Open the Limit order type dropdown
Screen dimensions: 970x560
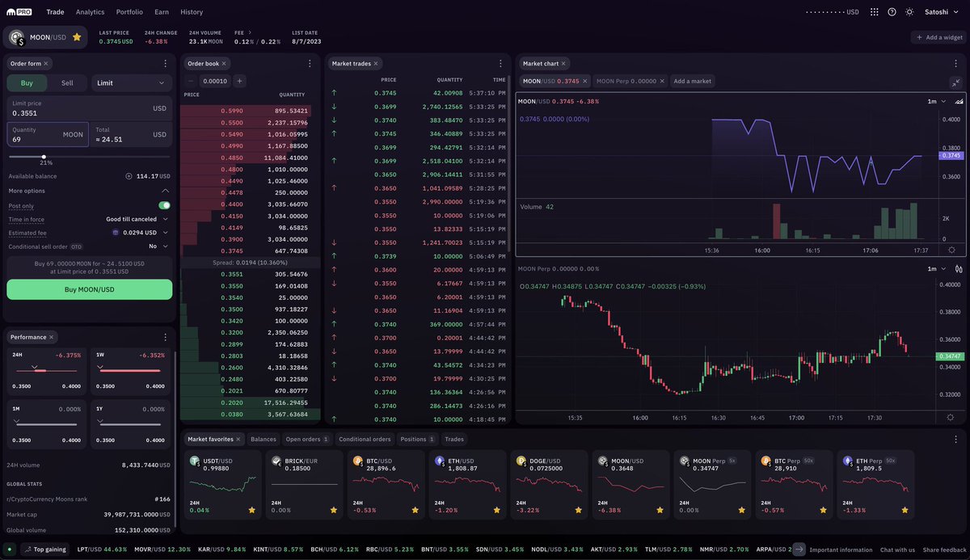point(131,82)
